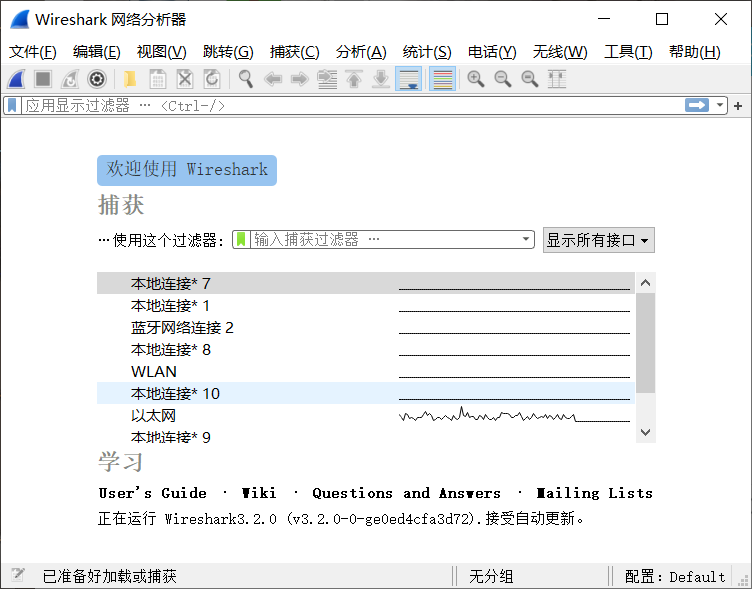Open the 帮助(H) menu

tap(694, 52)
